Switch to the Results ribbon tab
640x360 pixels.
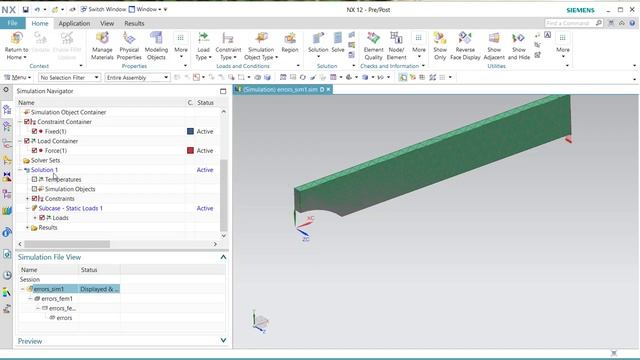[134, 23]
